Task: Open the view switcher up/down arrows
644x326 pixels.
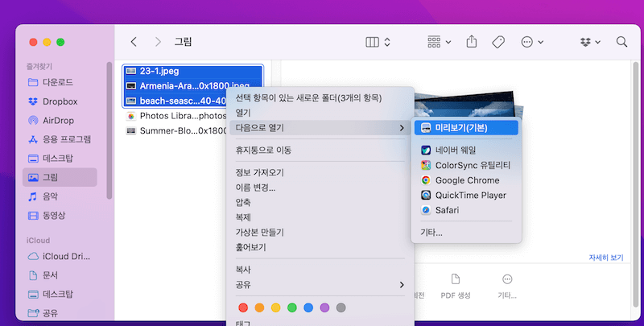Action: click(387, 42)
